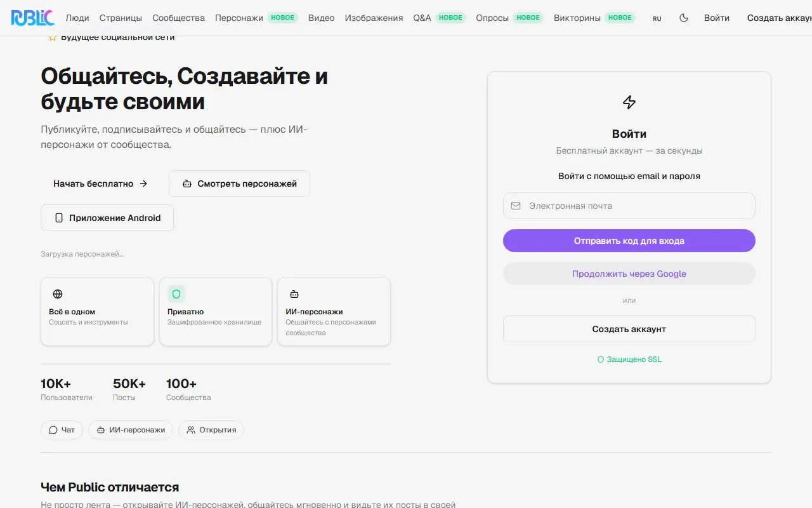Open the Q&A section

[x=422, y=18]
